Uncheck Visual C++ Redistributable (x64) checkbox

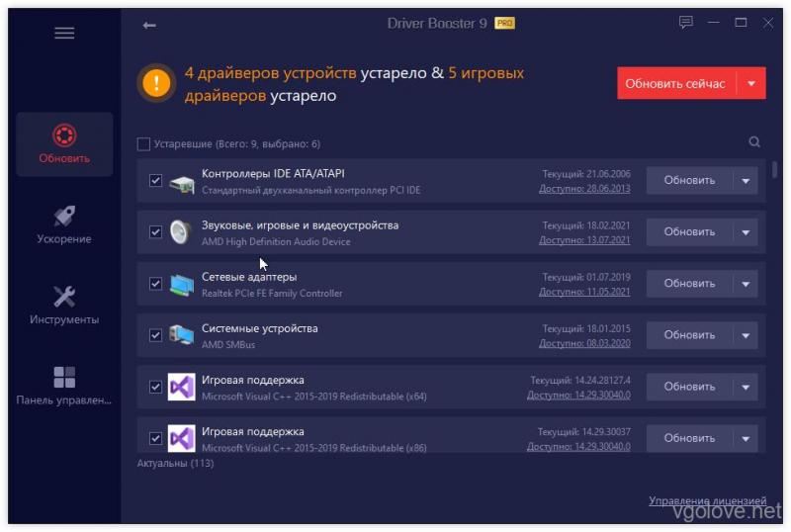155,388
